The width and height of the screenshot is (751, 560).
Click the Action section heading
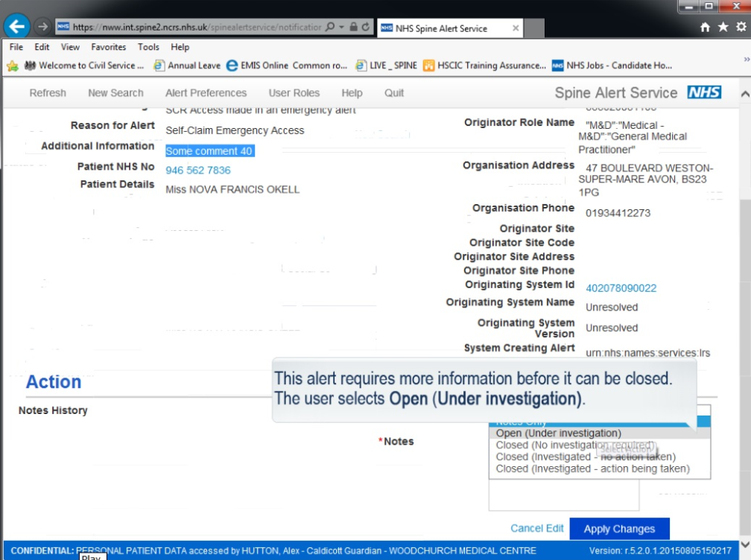point(54,382)
